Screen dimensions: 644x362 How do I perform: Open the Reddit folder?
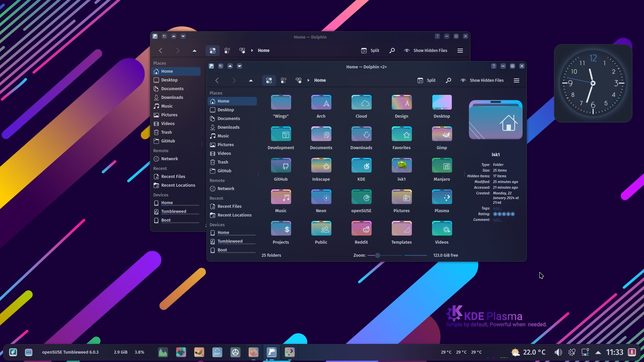pyautogui.click(x=361, y=233)
